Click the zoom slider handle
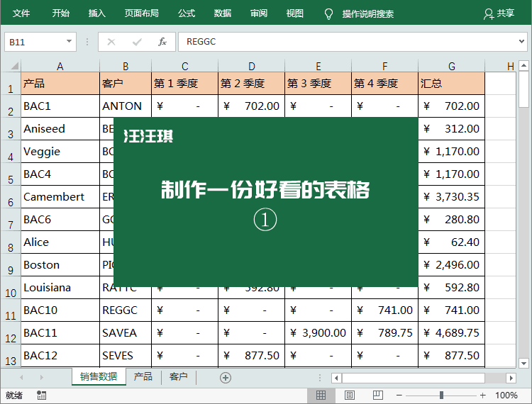Image resolution: width=532 pixels, height=404 pixels. [x=441, y=395]
